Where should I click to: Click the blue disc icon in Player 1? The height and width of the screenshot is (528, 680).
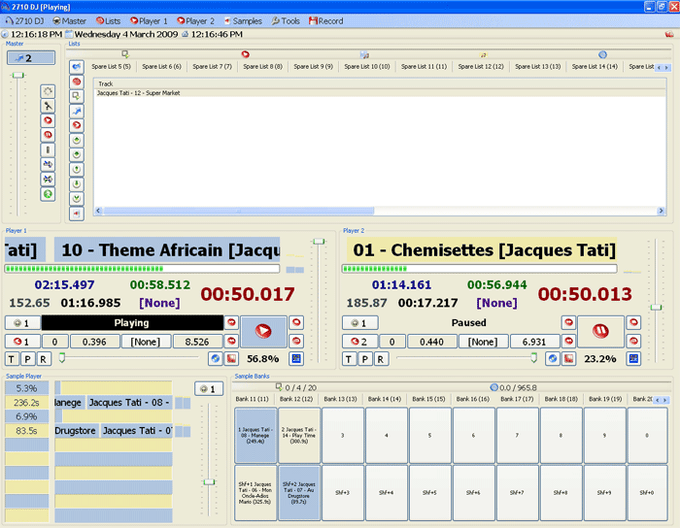click(x=215, y=359)
